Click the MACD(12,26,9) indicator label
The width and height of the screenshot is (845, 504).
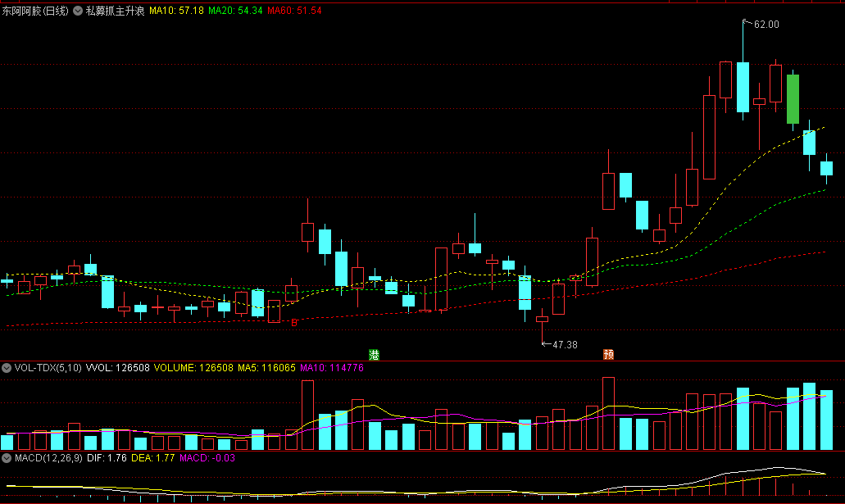click(x=48, y=458)
